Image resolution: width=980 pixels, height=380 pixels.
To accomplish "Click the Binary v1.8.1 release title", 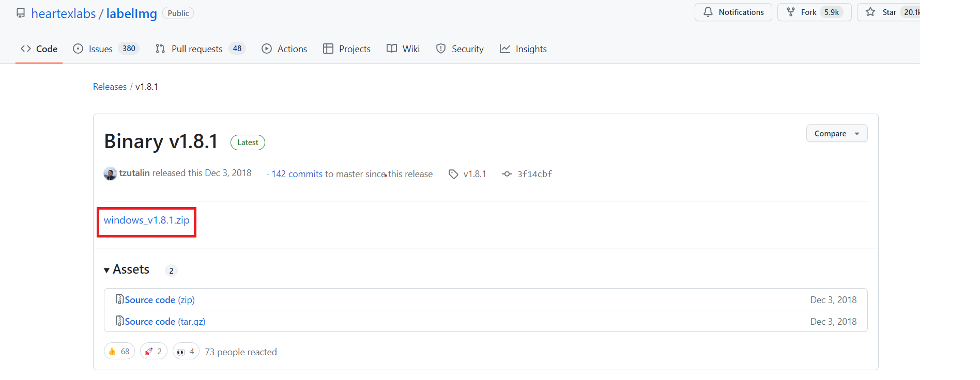I will (x=161, y=141).
